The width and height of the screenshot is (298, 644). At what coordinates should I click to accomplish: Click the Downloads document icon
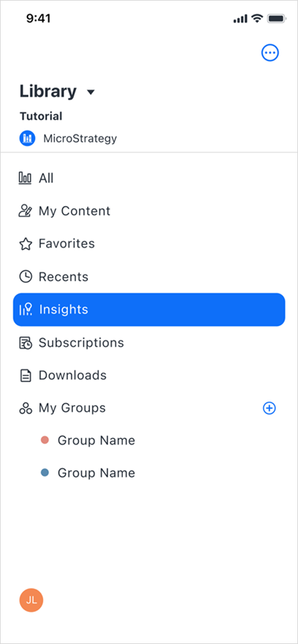[25, 375]
